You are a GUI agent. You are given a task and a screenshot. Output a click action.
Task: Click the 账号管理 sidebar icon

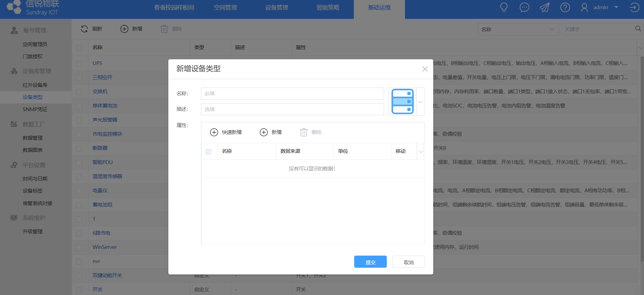[14, 30]
